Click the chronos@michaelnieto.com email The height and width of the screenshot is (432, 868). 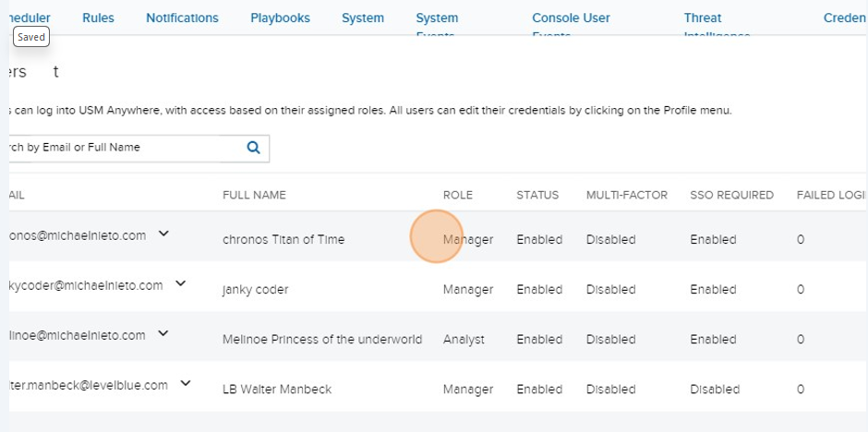pos(78,235)
